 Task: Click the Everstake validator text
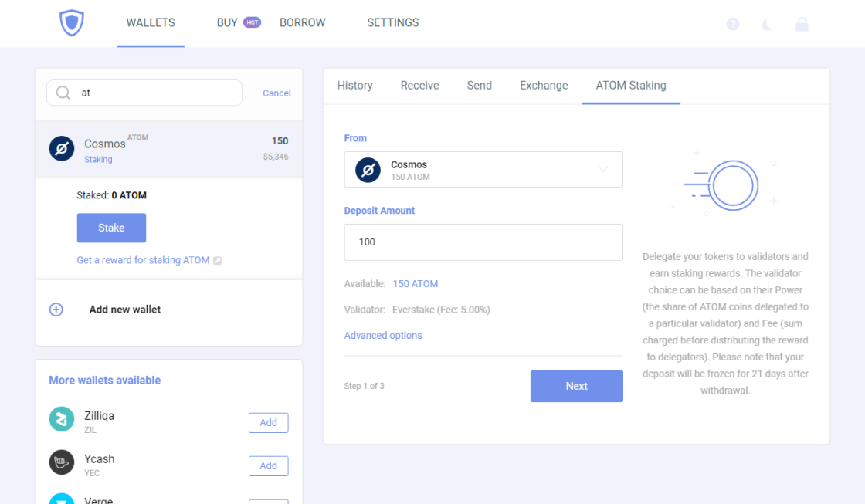click(x=441, y=310)
